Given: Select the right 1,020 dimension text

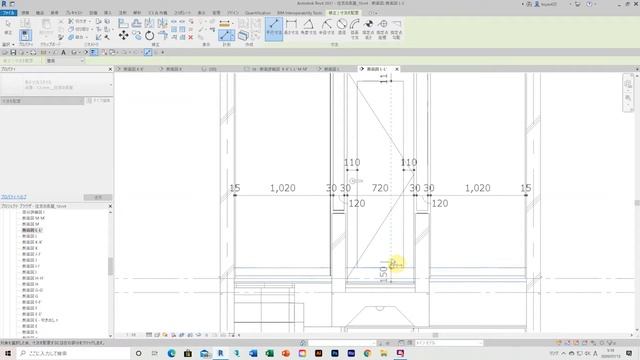Looking at the screenshot, I should coord(478,188).
